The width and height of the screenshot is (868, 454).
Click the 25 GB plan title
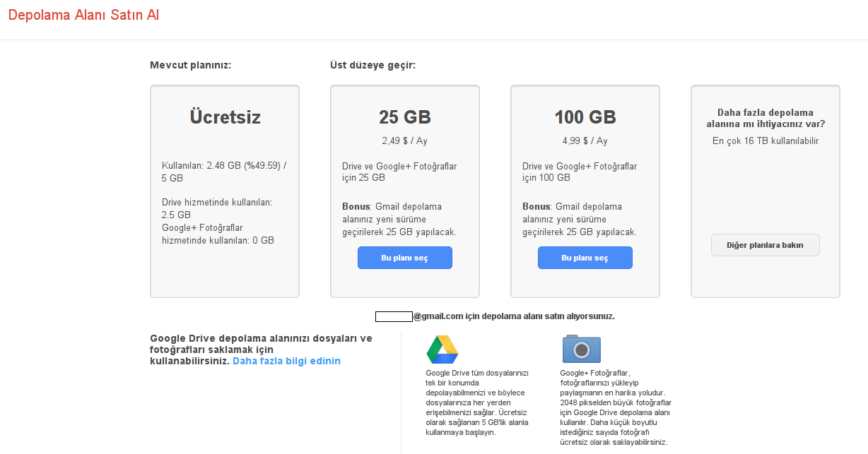[x=405, y=117]
